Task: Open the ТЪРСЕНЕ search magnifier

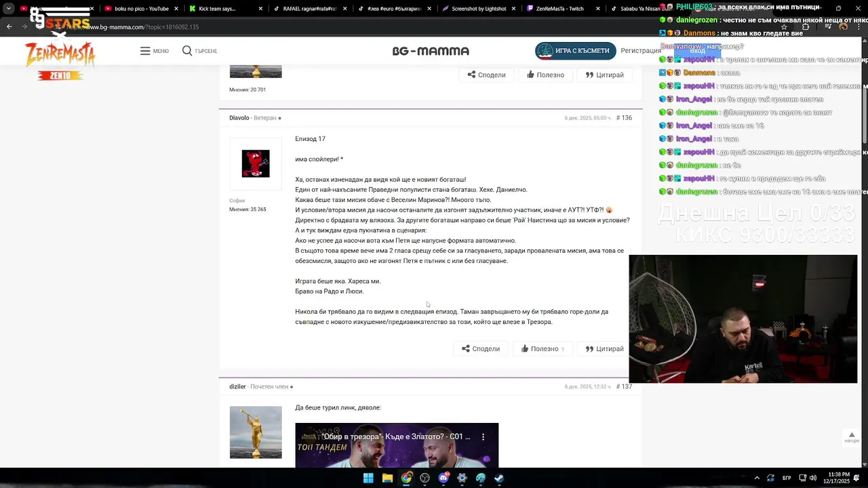Action: click(199, 51)
